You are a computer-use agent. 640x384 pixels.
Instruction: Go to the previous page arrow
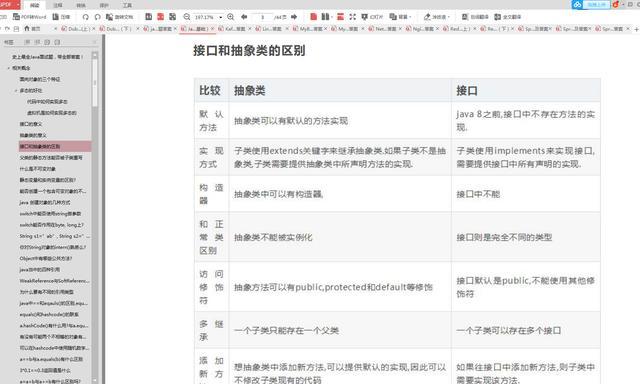244,17
